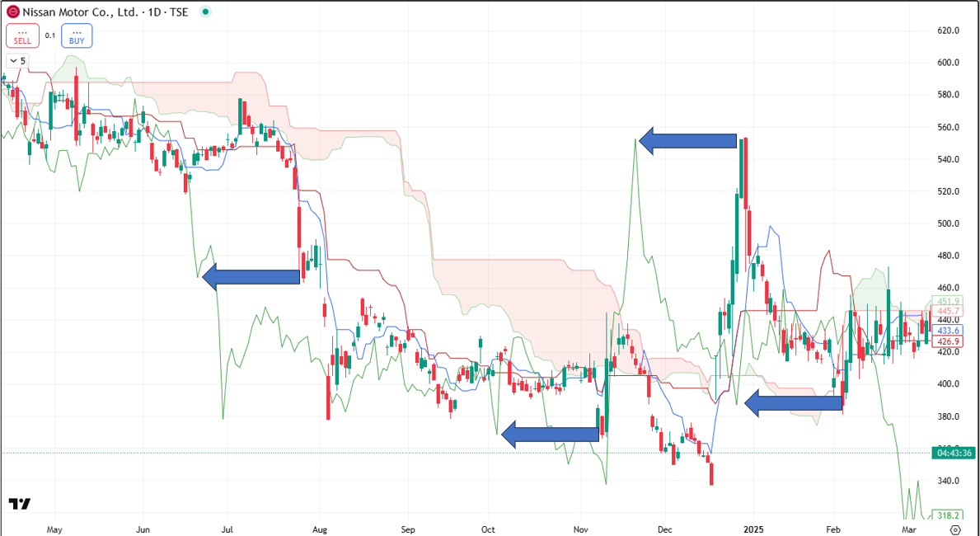The image size is (980, 536).
Task: Click the red Nissan symbol logo
Action: point(12,12)
